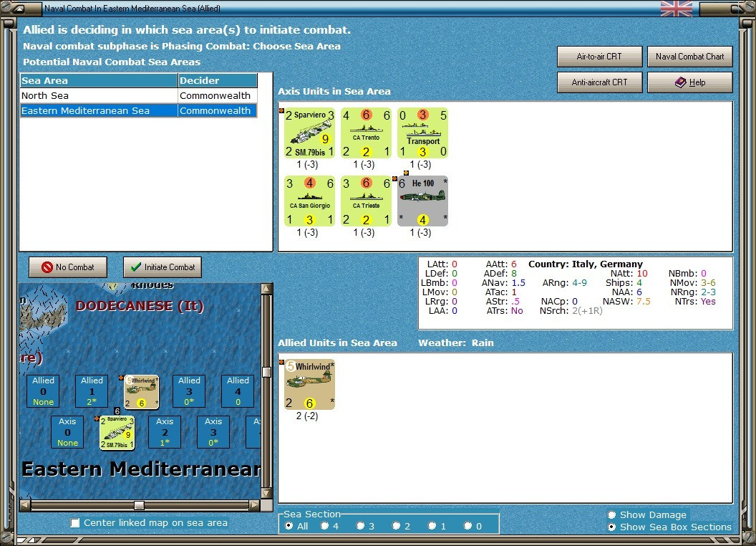
Task: Select sea section 3 radio button
Action: point(360,526)
